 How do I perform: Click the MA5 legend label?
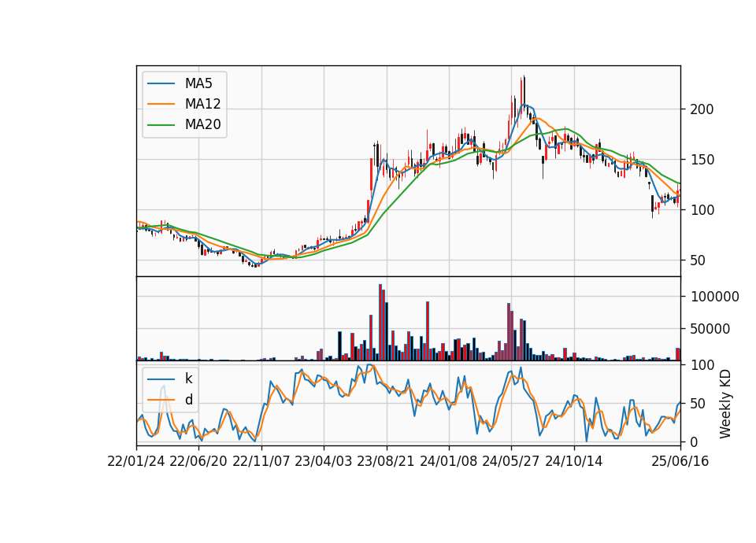198,83
